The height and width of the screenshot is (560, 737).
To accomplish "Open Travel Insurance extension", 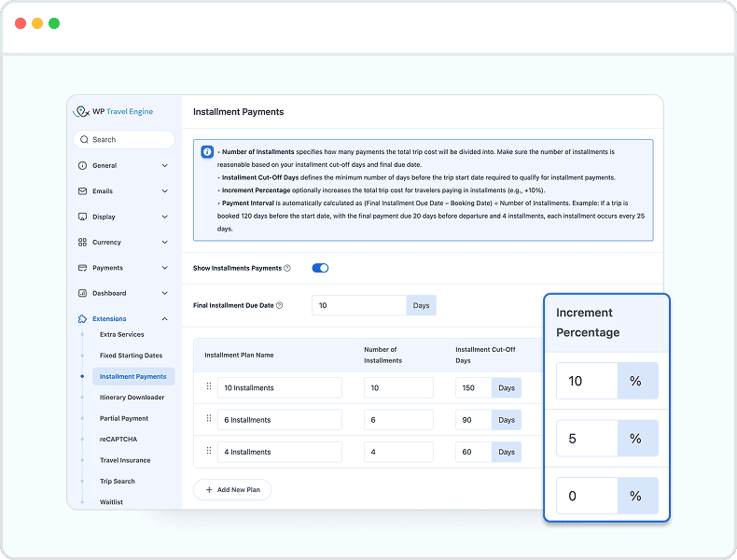I will click(125, 460).
